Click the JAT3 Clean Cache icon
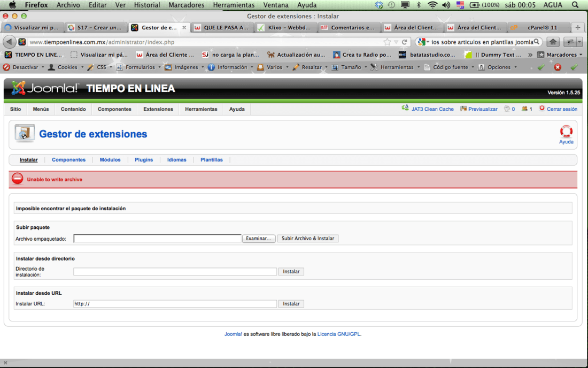Screen dimensions: 588x368 click(x=405, y=109)
